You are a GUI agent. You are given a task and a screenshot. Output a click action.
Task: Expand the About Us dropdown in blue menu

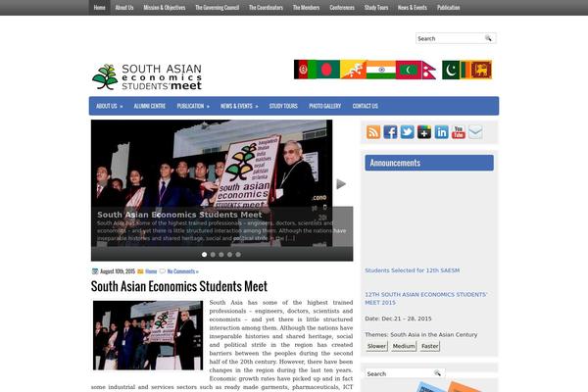coord(109,106)
